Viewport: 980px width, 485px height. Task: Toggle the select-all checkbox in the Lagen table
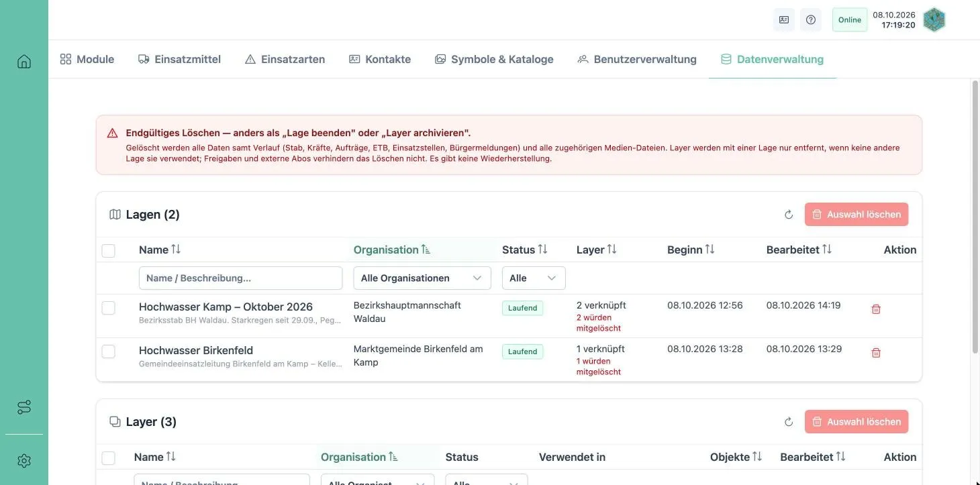(108, 250)
